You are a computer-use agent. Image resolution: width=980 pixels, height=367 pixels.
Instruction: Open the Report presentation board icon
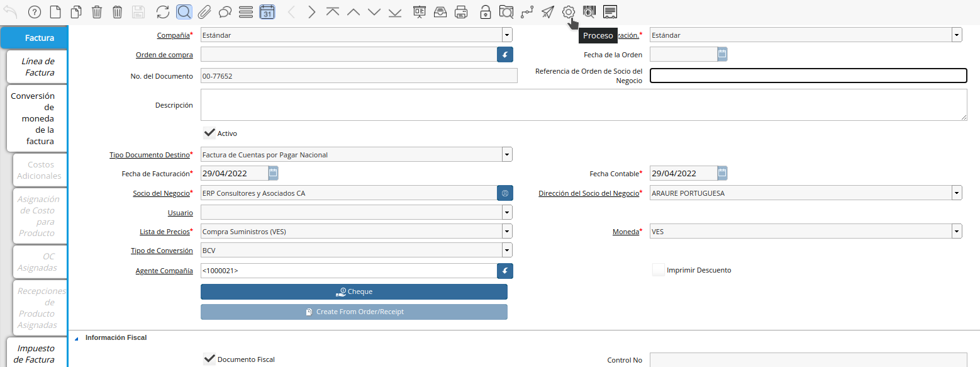[420, 12]
